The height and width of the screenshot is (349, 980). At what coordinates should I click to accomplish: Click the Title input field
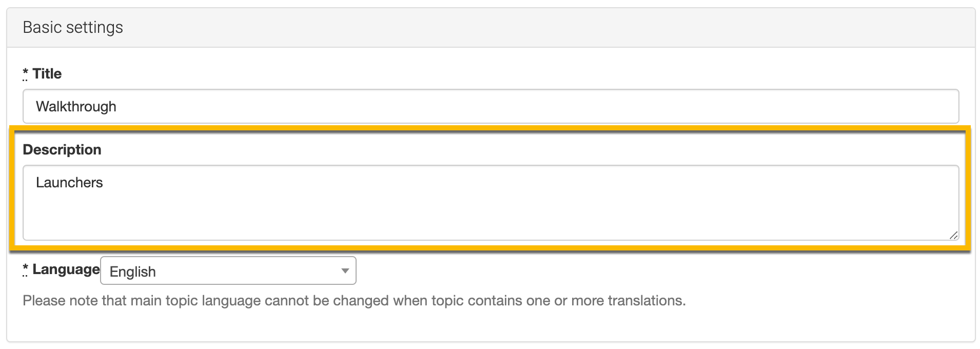pos(490,106)
